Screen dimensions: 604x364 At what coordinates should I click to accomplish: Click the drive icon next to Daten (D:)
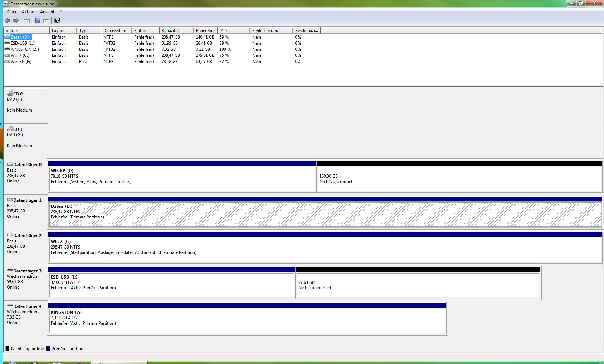[7, 37]
